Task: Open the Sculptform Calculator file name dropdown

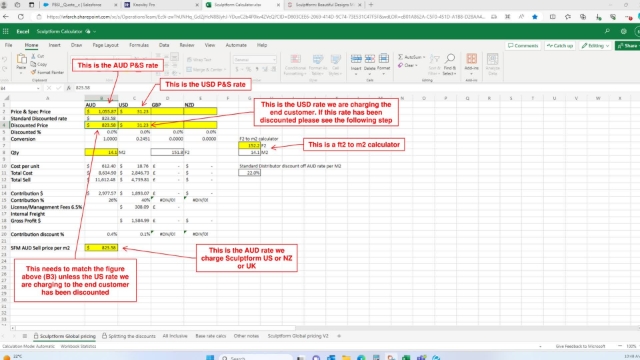Action: click(x=94, y=31)
